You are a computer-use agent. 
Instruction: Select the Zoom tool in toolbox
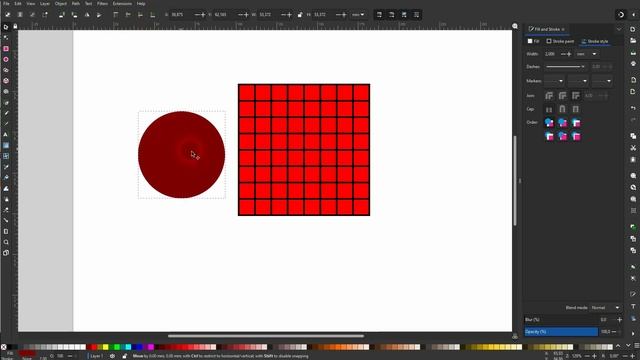click(x=6, y=242)
